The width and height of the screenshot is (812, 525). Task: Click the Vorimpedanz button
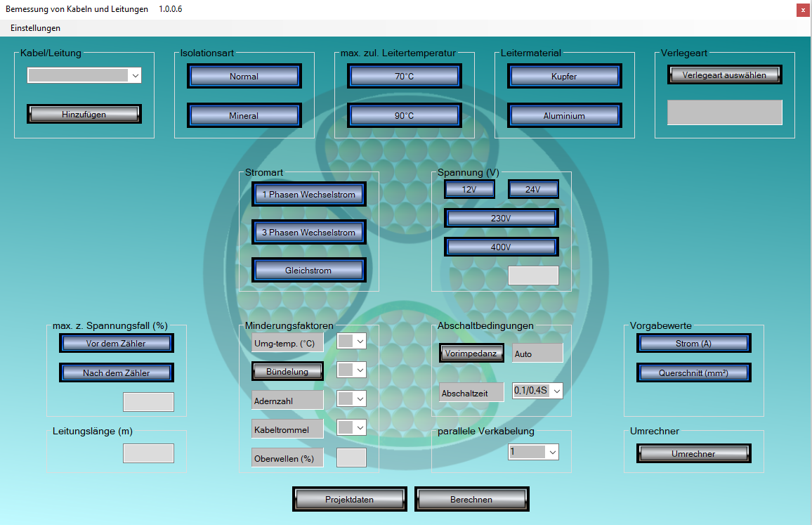click(x=471, y=354)
